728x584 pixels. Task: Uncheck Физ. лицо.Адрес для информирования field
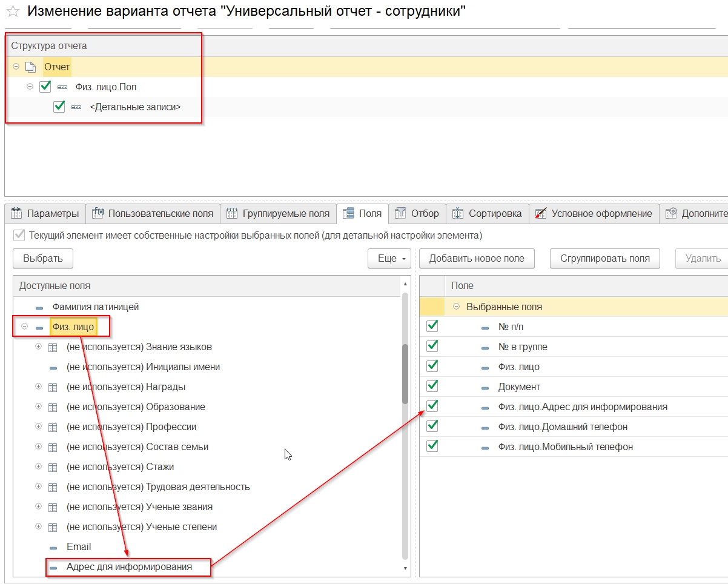(432, 406)
